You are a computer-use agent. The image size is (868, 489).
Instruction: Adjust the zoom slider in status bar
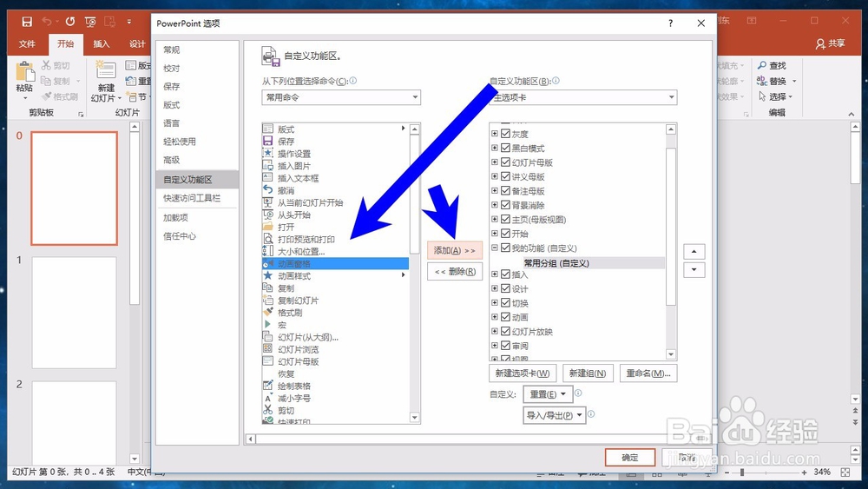point(742,472)
